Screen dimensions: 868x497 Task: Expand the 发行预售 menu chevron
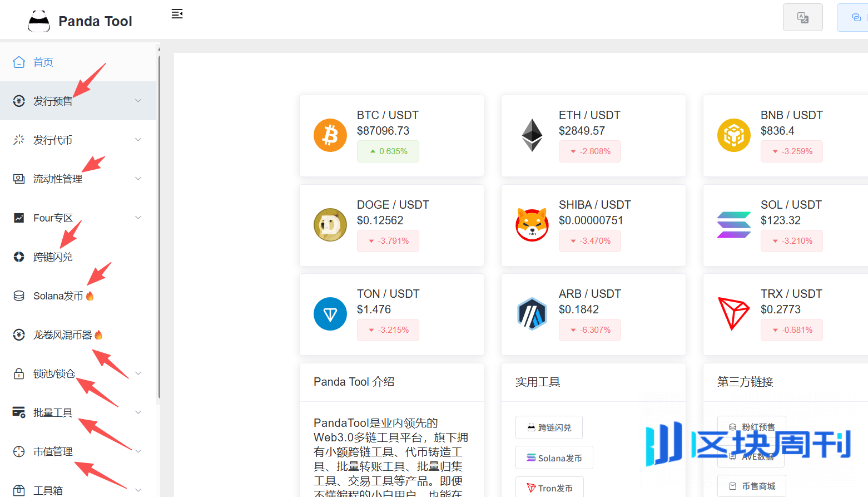tap(138, 101)
